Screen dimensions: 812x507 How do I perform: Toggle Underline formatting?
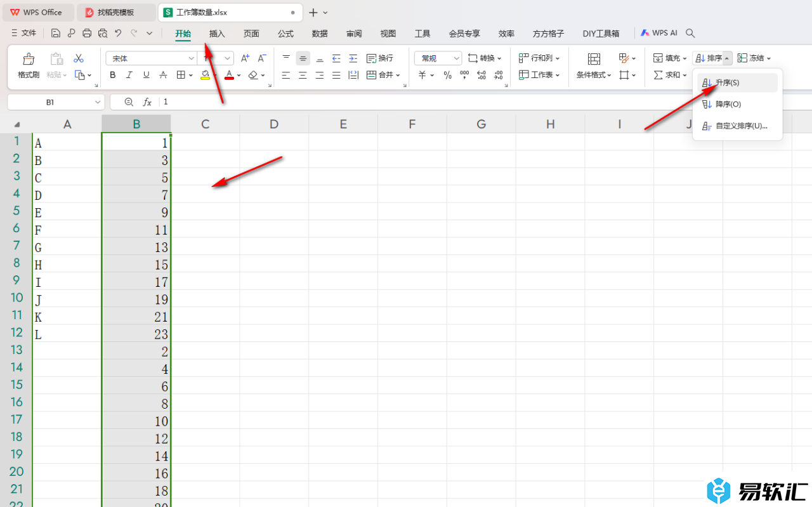(x=147, y=75)
